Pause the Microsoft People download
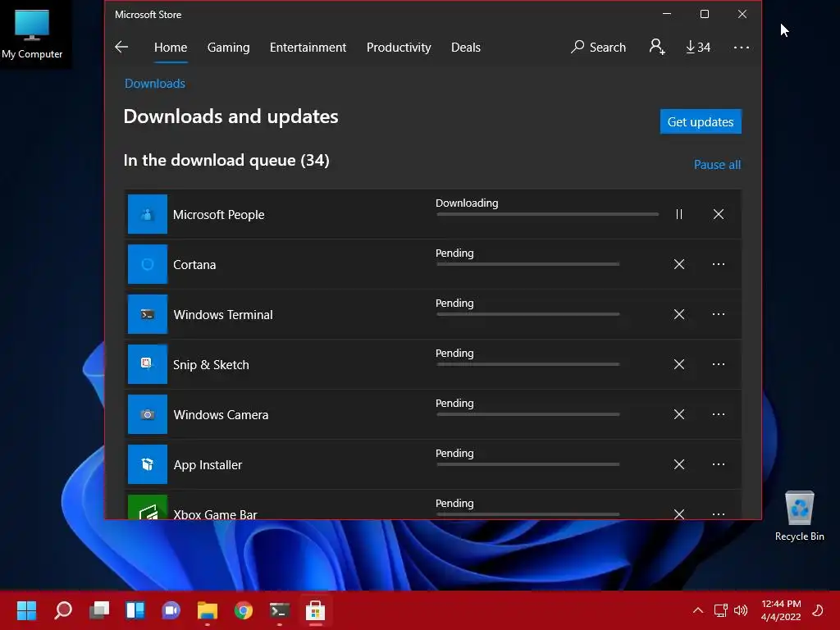Screen dimensions: 840x630 (x=678, y=214)
